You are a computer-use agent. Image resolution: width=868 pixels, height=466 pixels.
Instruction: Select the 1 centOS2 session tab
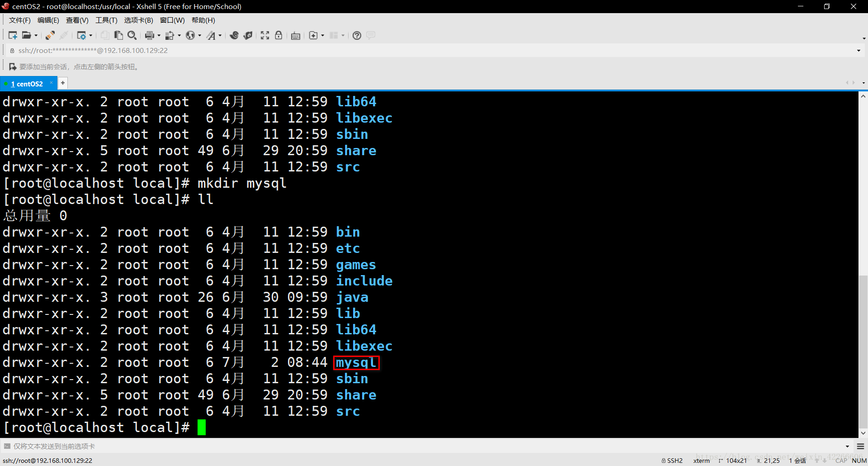27,84
